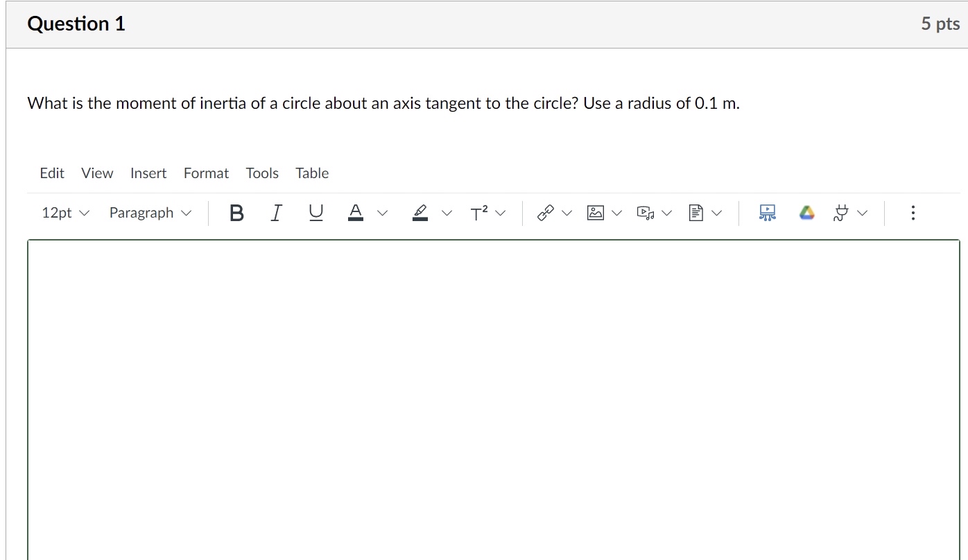Open the Table menu
This screenshot has width=968, height=560.
tap(312, 173)
